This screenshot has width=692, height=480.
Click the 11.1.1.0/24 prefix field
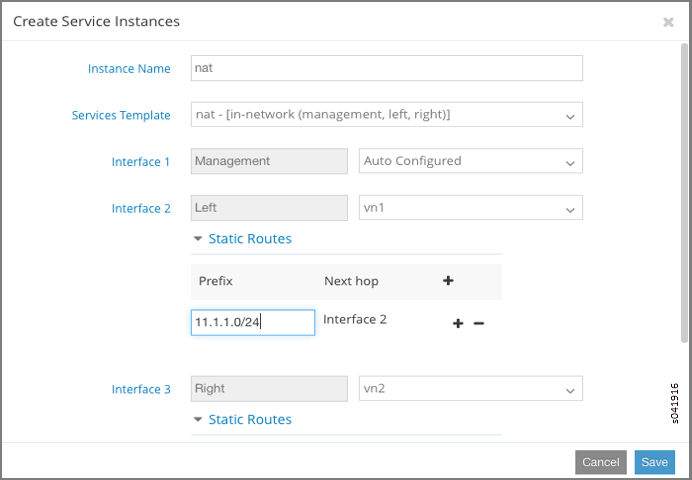click(x=252, y=322)
